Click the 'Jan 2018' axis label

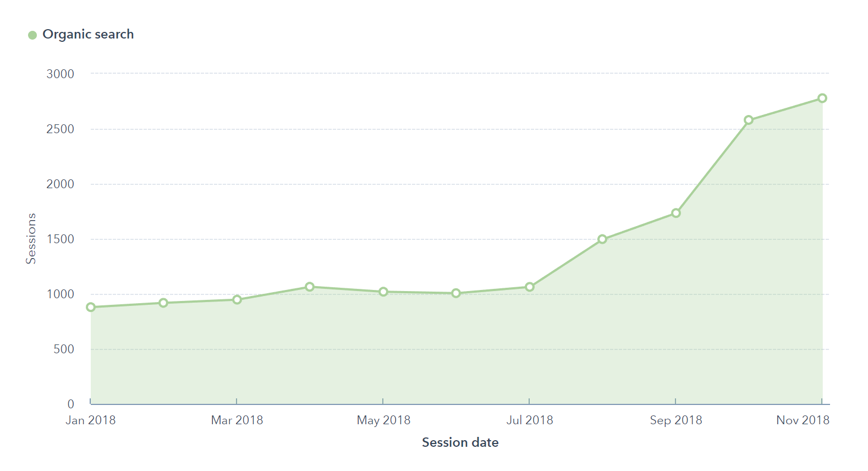(x=91, y=420)
